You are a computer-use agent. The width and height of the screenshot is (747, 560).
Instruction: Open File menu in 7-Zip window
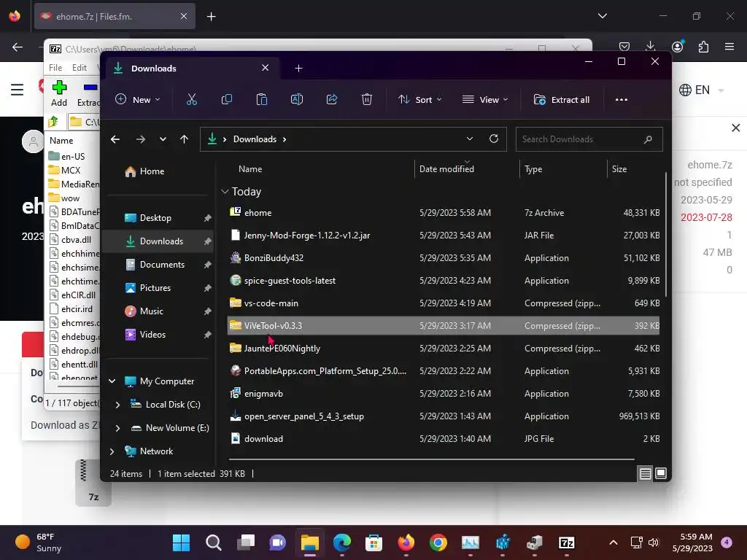pos(55,68)
